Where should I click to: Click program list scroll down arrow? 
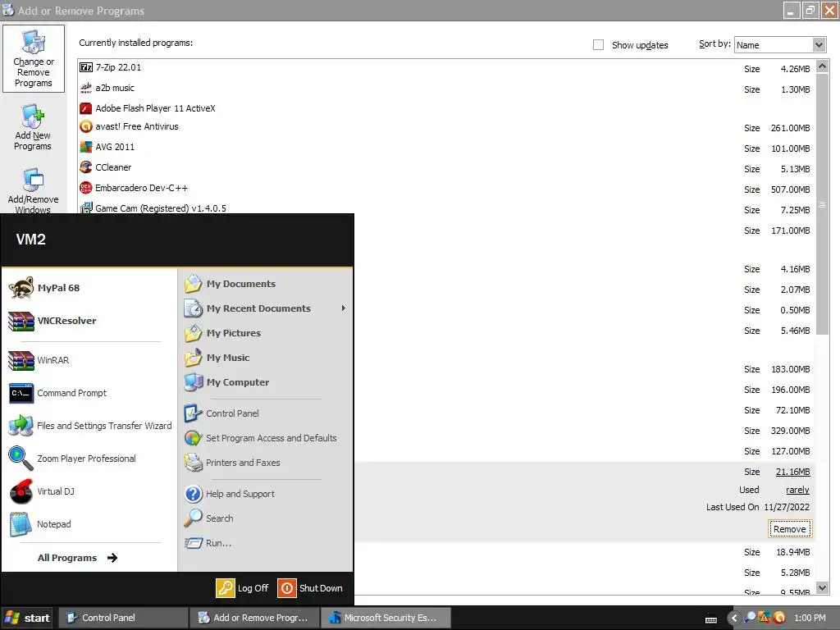pyautogui.click(x=822, y=587)
